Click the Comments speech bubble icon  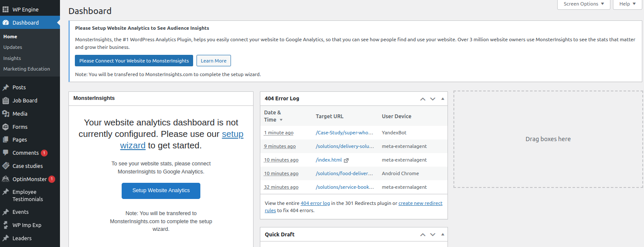[6, 153]
